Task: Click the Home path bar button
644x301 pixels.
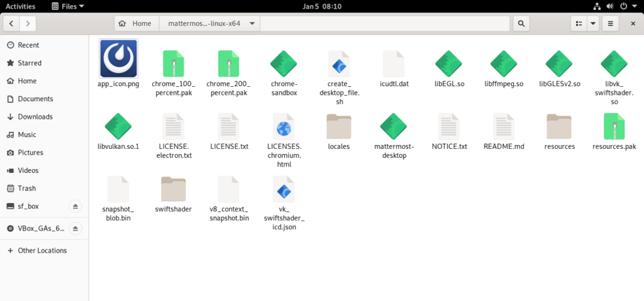Action: point(136,23)
